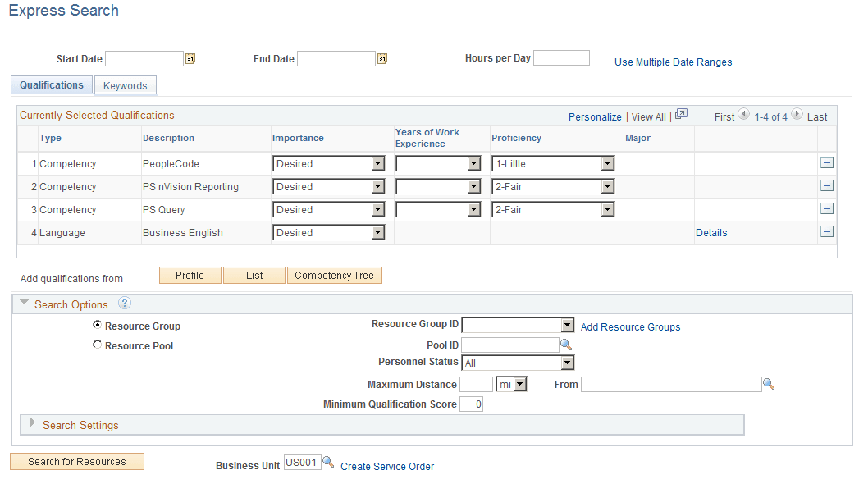The height and width of the screenshot is (484, 868).
Task: Open Search Options help
Action: tap(124, 304)
